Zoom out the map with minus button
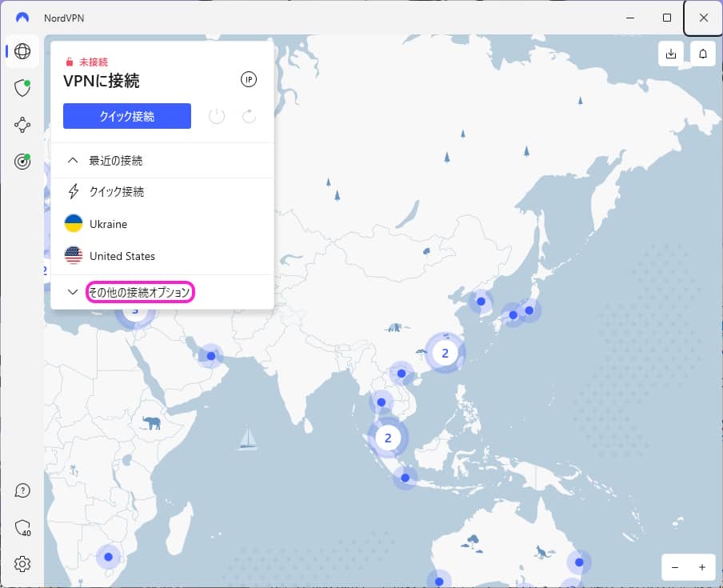Viewport: 723px width, 588px height. coord(675,567)
